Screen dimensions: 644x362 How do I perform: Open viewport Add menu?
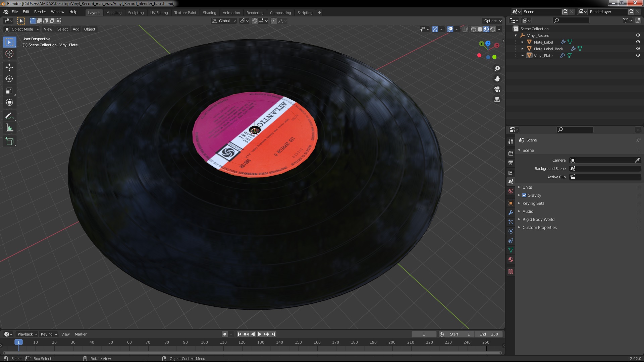coord(76,29)
